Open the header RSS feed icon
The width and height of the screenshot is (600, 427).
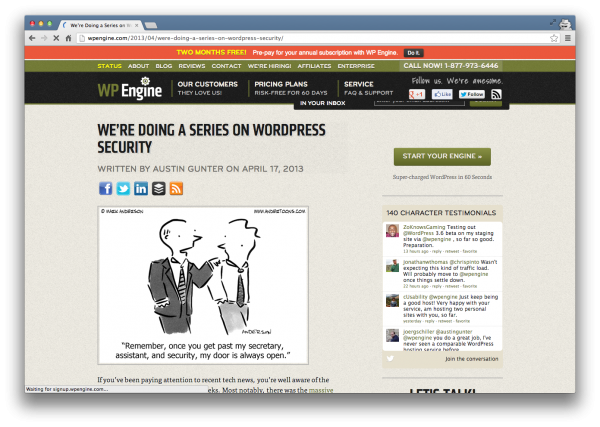(496, 94)
